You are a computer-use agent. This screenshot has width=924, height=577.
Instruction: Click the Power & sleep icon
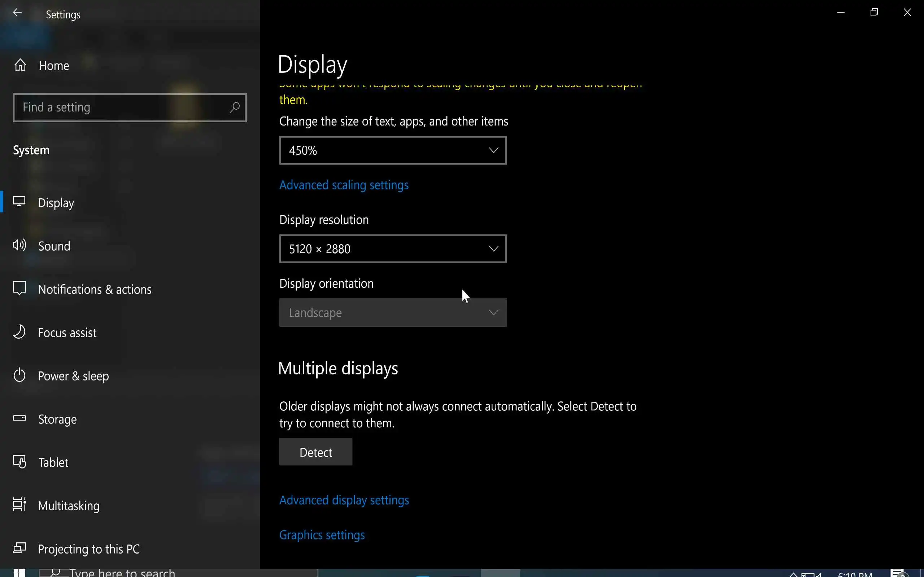tap(19, 375)
